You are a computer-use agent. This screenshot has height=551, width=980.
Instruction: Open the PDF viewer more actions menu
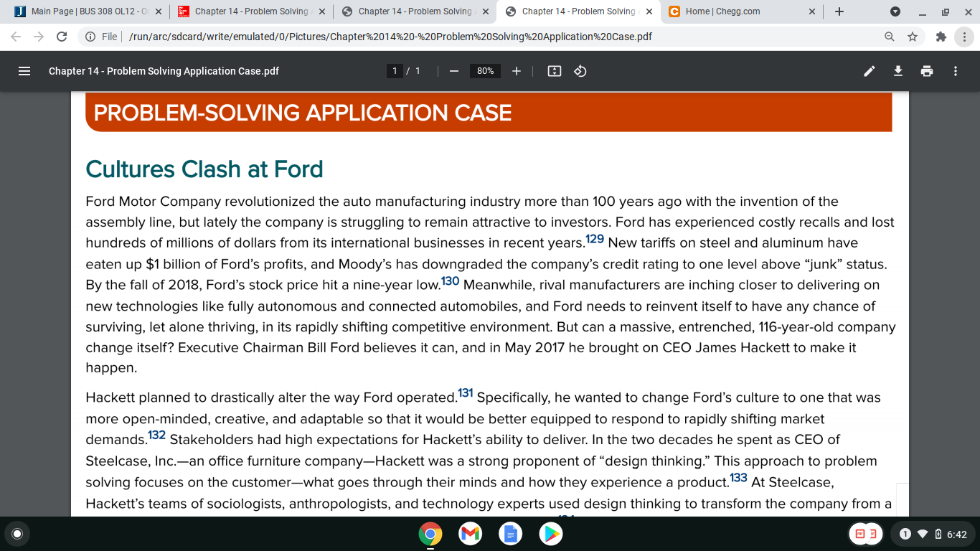coord(955,71)
